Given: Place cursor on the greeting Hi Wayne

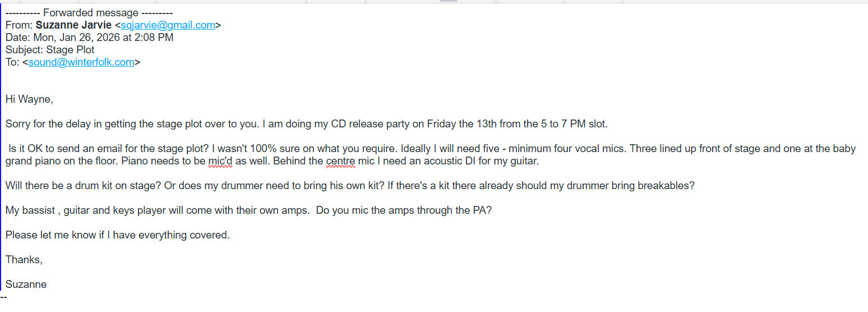Looking at the screenshot, I should click(x=29, y=99).
